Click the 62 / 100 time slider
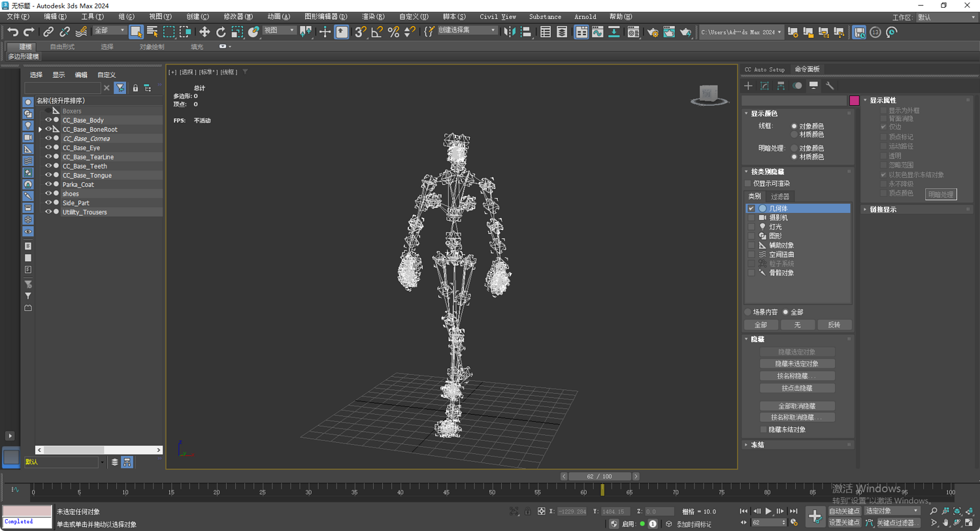 click(x=600, y=476)
